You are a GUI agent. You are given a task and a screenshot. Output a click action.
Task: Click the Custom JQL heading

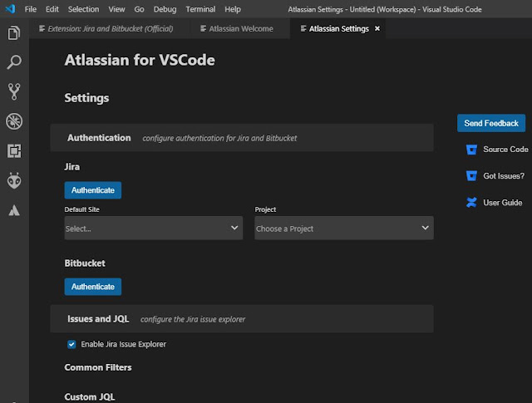90,397
